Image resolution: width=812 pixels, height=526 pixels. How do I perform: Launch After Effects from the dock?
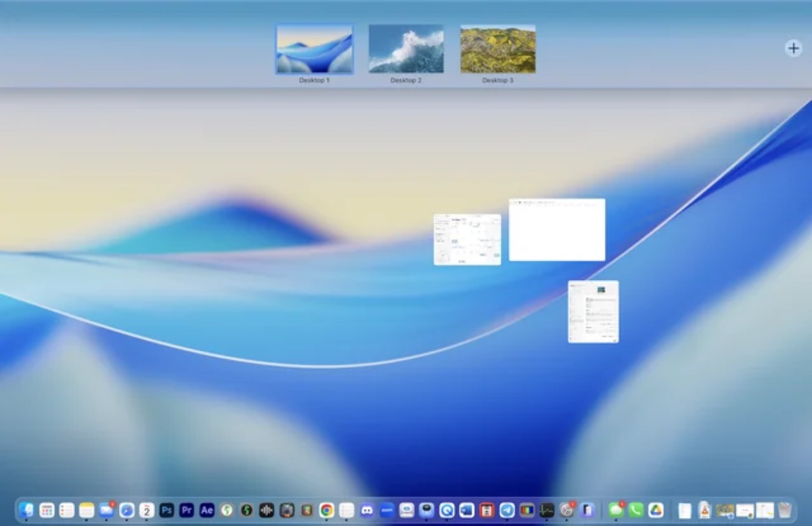coord(207,510)
